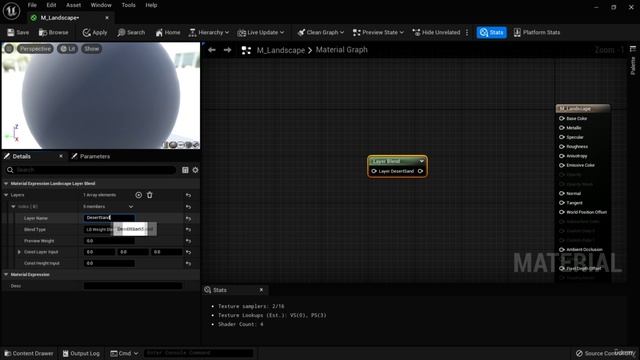This screenshot has height=360, width=640.
Task: Open the Asset menu
Action: 73,5
